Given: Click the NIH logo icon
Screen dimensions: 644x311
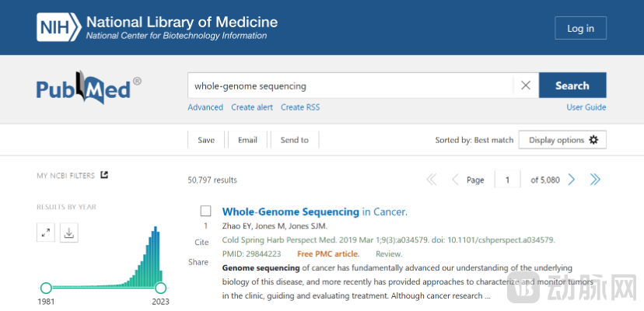Looking at the screenshot, I should point(58,27).
